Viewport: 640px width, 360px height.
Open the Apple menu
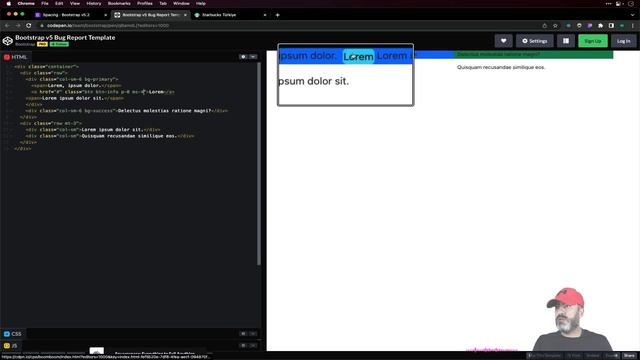point(9,3)
